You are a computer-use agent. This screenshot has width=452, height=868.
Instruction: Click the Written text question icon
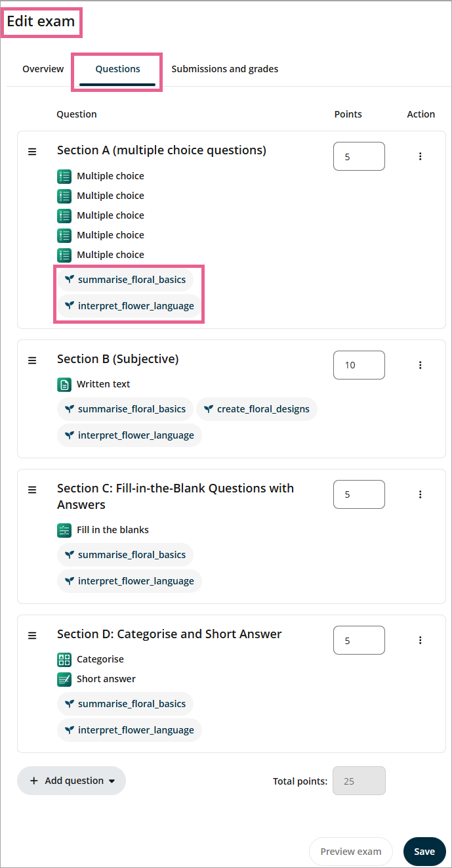[x=64, y=385]
